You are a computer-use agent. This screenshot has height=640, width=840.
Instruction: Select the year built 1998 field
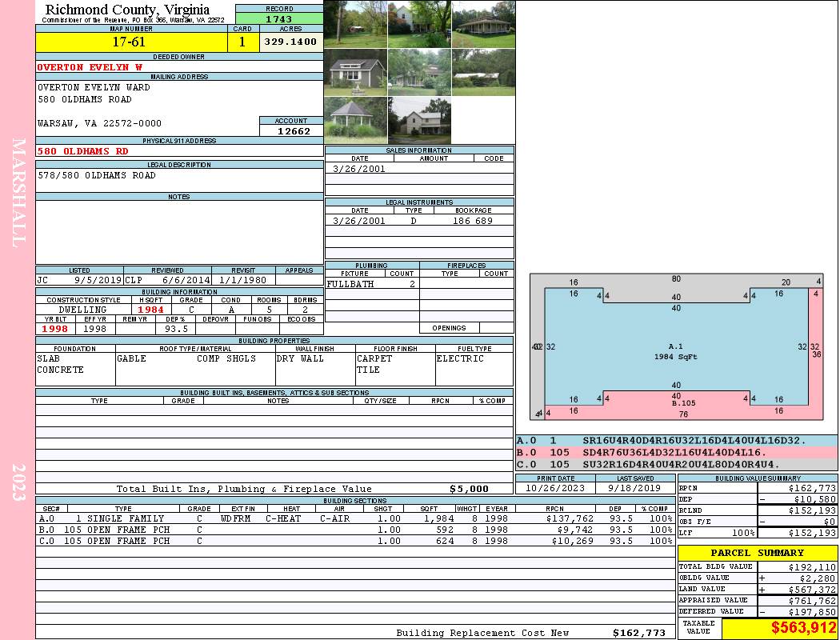(x=55, y=329)
